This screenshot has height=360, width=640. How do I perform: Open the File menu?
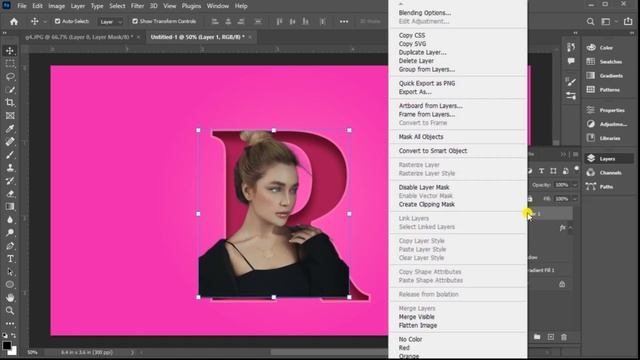tap(22, 6)
